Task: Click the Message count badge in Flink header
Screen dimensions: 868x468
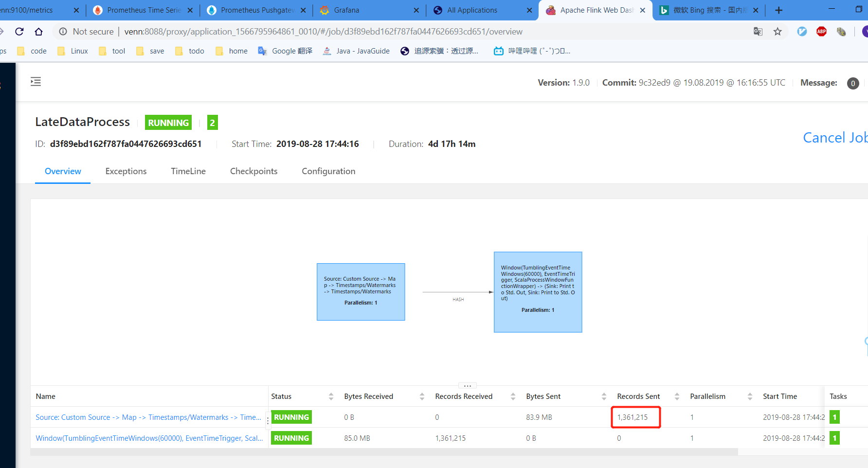Action: click(852, 83)
